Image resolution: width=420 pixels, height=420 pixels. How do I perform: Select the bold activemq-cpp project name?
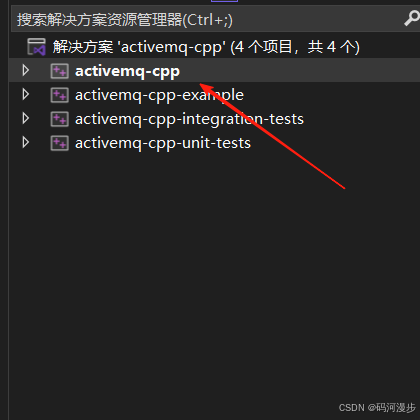coord(127,71)
